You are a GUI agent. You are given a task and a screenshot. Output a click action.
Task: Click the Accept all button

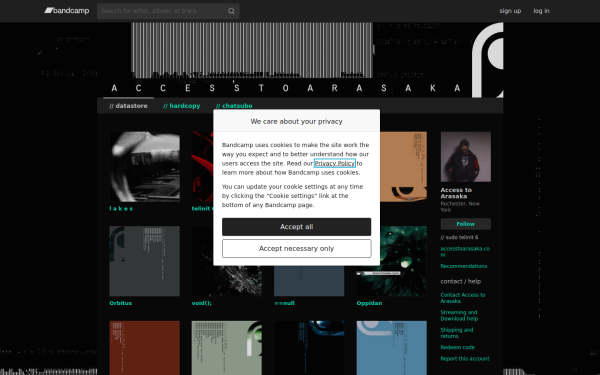297,227
